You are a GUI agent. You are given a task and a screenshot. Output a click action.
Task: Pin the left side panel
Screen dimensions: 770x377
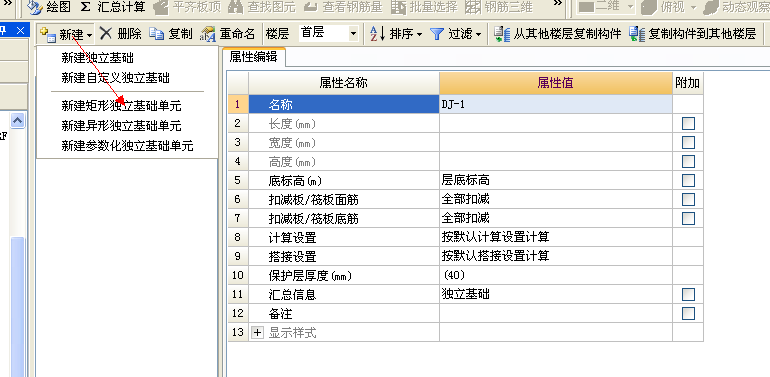tap(3, 30)
